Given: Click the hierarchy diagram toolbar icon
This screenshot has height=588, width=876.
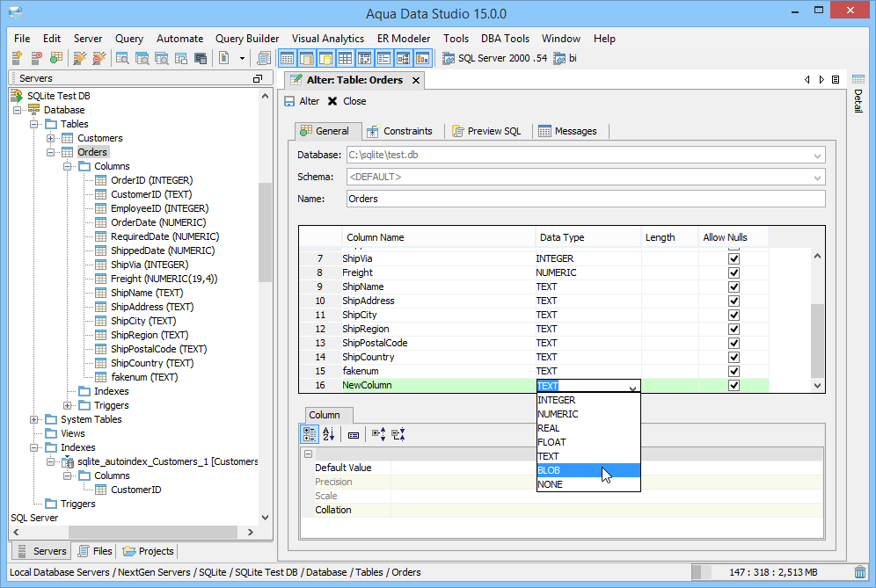Looking at the screenshot, I should click(404, 57).
